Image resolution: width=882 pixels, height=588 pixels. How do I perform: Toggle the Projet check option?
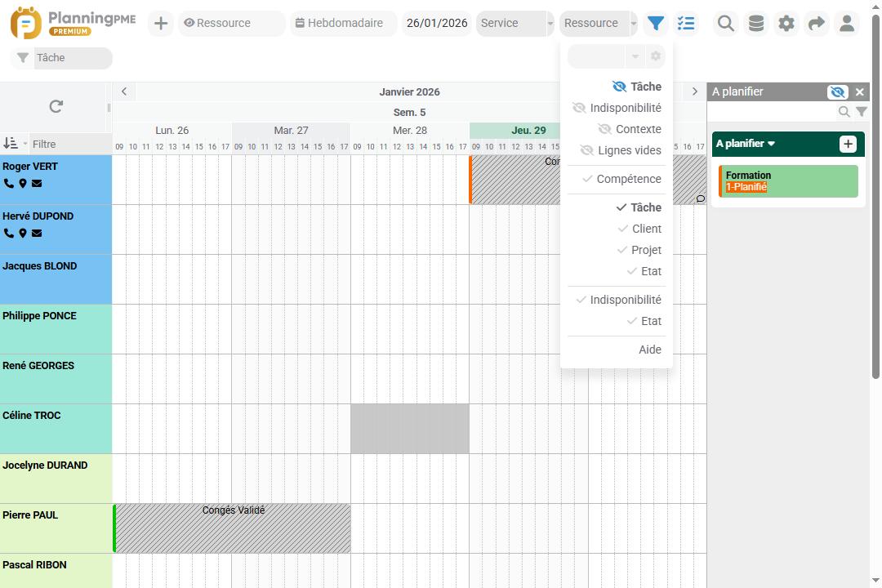tap(639, 251)
